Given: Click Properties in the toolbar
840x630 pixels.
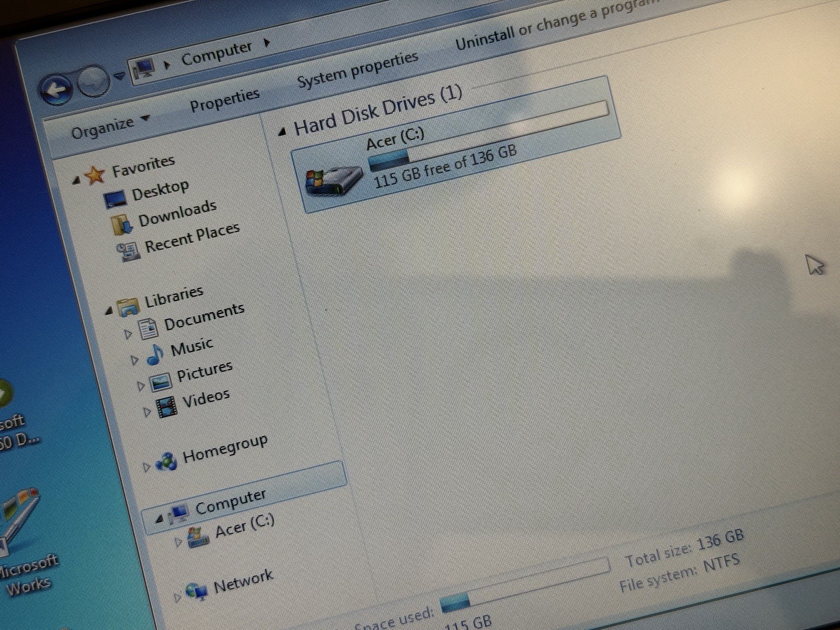Looking at the screenshot, I should [225, 100].
